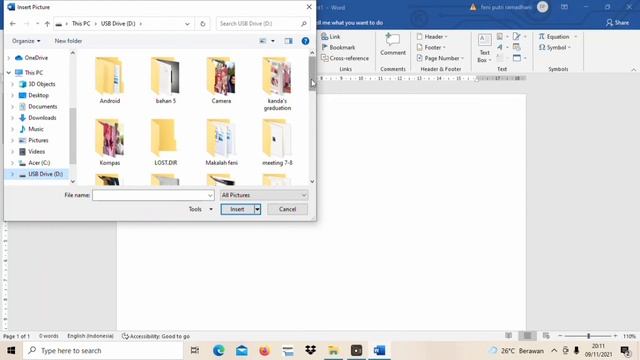Open Acer (C:) drive in the tree
The image size is (640, 360).
[x=39, y=162]
